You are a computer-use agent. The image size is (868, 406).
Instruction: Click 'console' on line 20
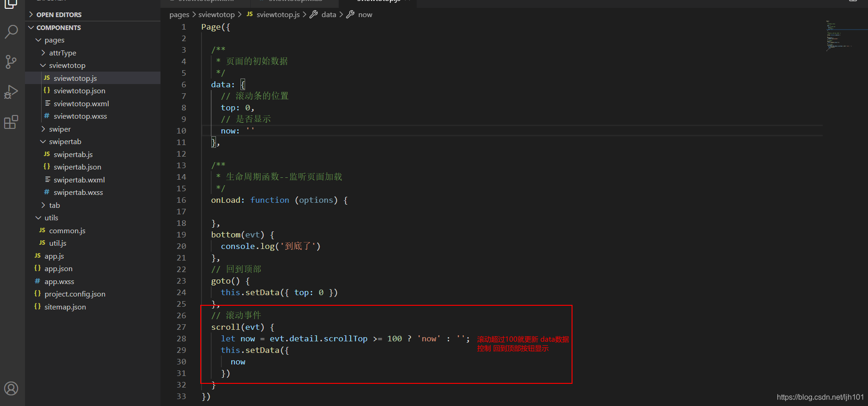tap(238, 246)
